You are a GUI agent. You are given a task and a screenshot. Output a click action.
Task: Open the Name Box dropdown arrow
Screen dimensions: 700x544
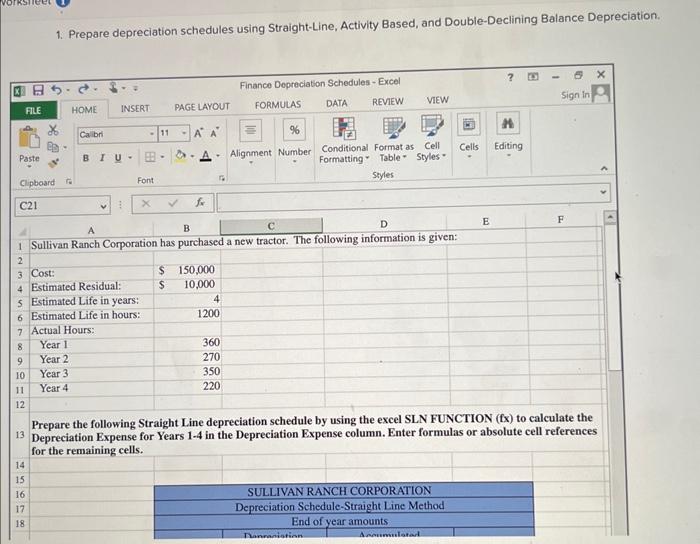click(x=103, y=206)
